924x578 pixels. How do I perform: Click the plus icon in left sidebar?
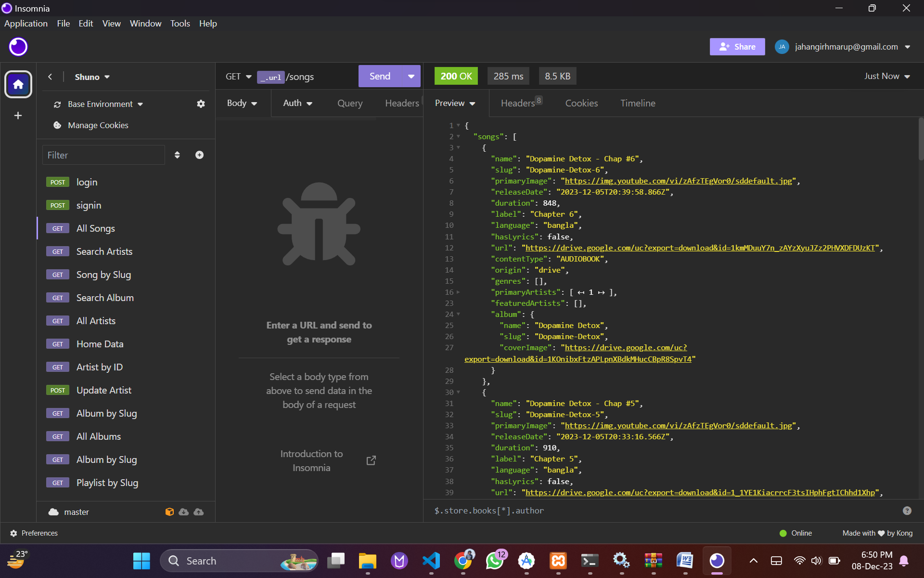click(x=18, y=116)
